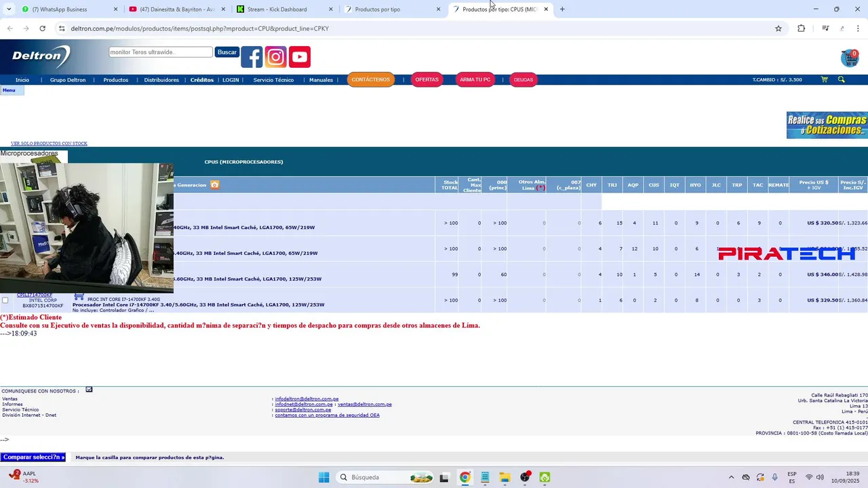Open Deltron's YouTube icon
Image resolution: width=868 pixels, height=488 pixels.
click(x=300, y=57)
